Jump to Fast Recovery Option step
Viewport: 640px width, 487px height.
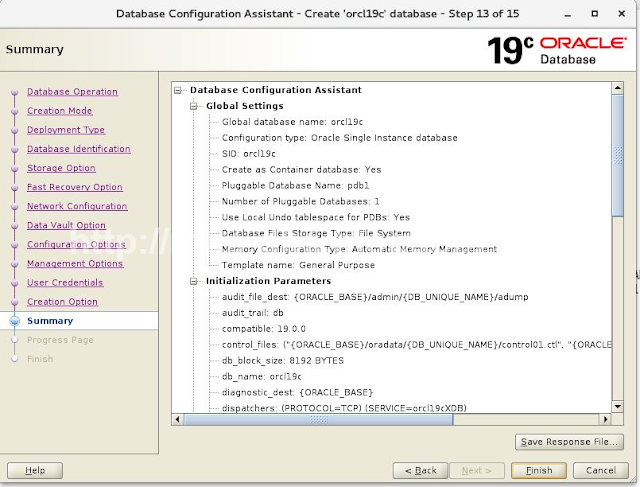(75, 187)
